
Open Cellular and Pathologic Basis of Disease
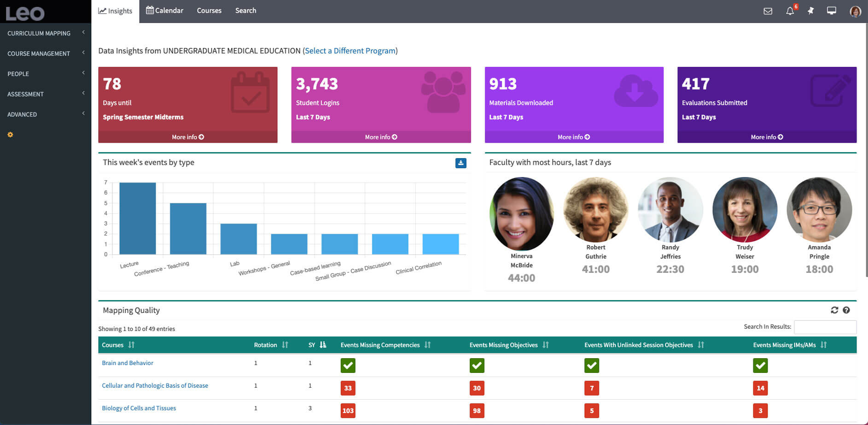click(155, 385)
